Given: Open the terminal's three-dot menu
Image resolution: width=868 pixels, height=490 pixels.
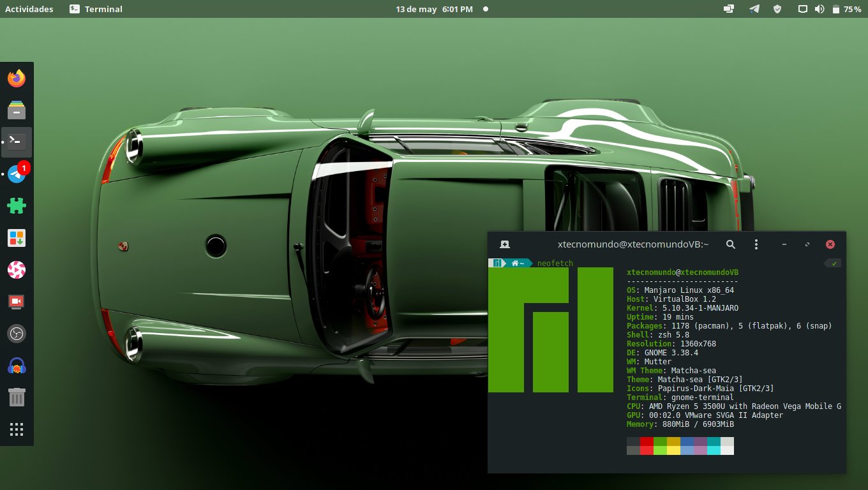Looking at the screenshot, I should click(x=756, y=244).
